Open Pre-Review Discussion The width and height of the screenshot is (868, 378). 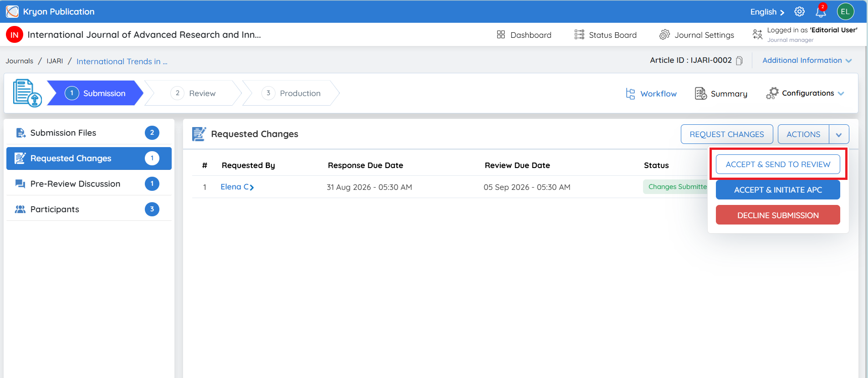pyautogui.click(x=89, y=184)
